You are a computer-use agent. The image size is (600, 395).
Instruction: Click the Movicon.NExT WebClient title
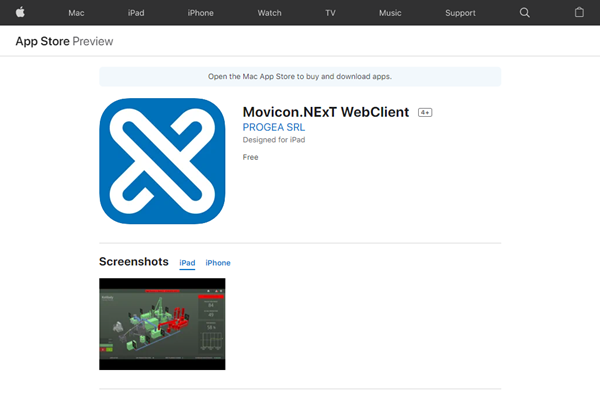pyautogui.click(x=326, y=112)
